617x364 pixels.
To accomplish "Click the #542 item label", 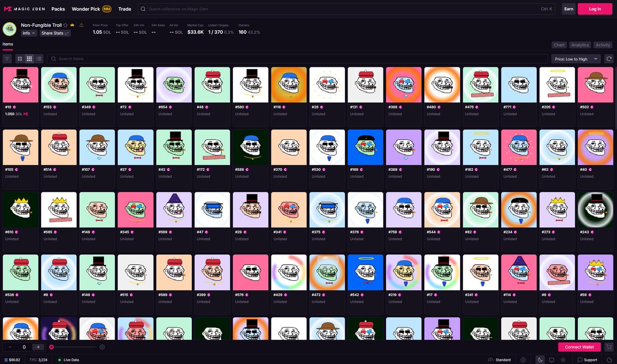I will click(354, 295).
